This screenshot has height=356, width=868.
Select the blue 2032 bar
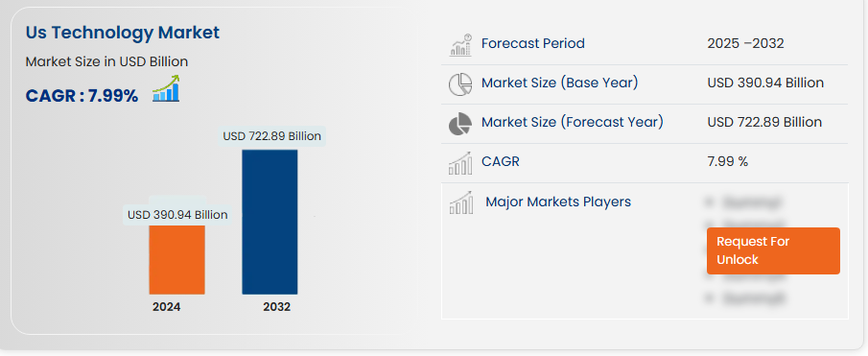click(x=270, y=222)
